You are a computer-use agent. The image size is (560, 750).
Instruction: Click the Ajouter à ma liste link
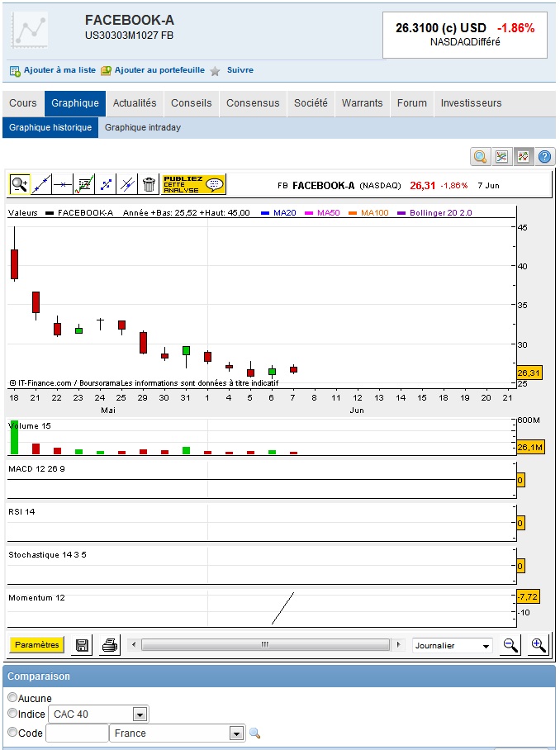[x=53, y=71]
